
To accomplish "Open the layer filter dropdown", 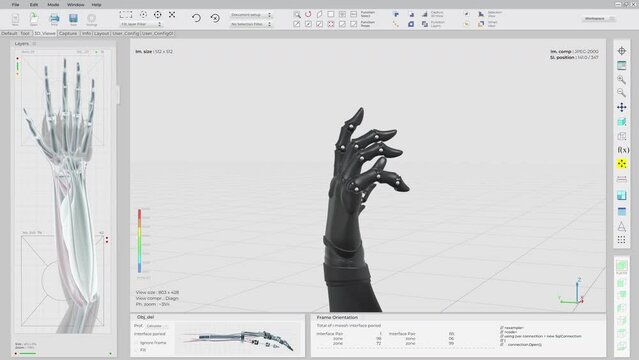I will click(141, 24).
